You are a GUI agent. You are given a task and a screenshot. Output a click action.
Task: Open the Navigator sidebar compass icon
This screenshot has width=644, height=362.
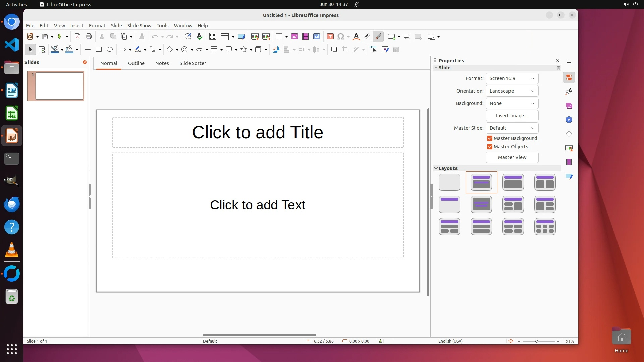(569, 120)
